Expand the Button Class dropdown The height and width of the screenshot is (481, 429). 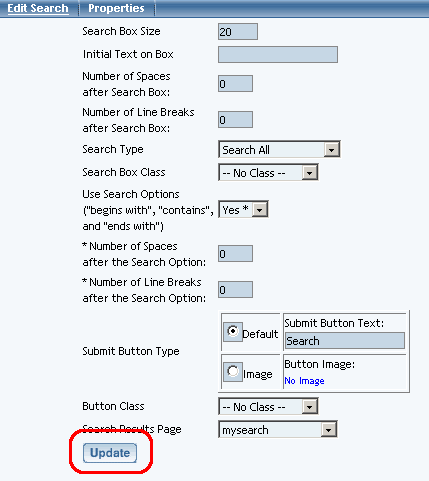click(x=268, y=406)
